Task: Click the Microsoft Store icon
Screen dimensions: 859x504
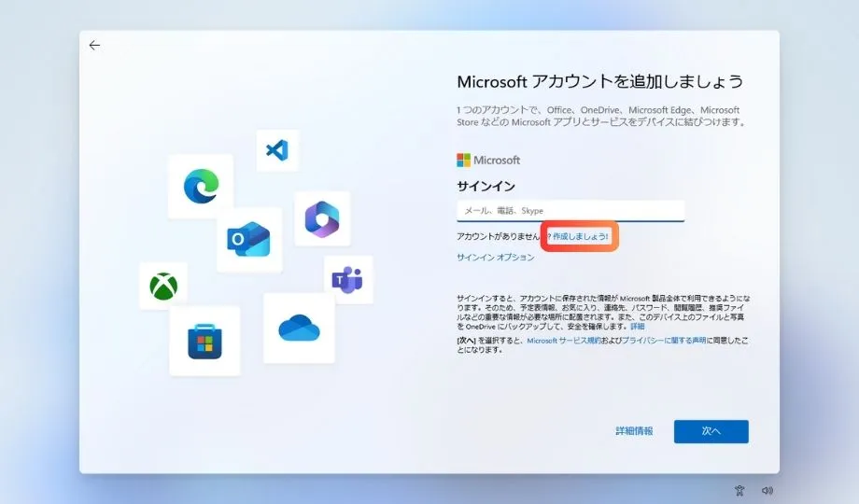Action: (x=204, y=342)
